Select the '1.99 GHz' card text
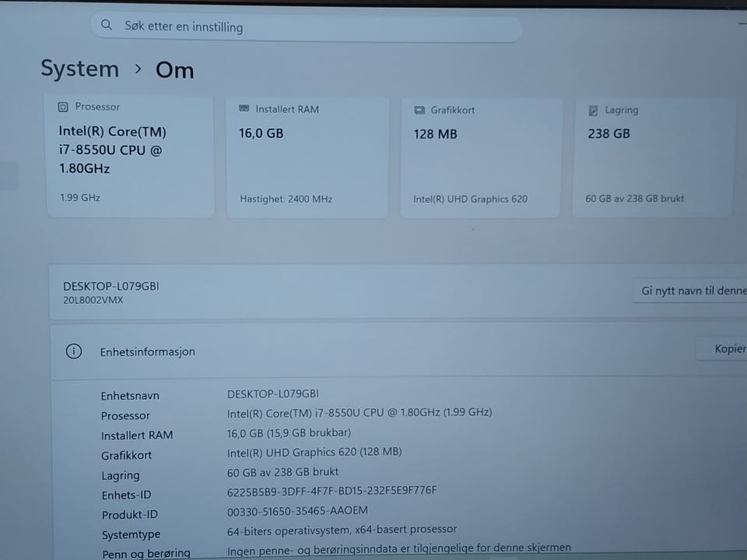This screenshot has width=747, height=560. point(80,198)
